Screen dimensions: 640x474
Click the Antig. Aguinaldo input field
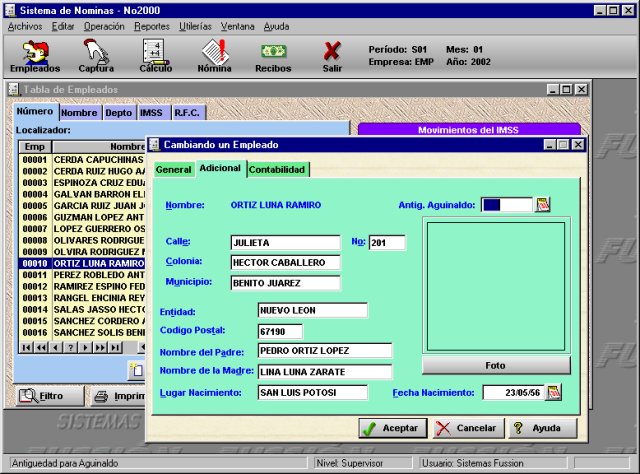[507, 205]
